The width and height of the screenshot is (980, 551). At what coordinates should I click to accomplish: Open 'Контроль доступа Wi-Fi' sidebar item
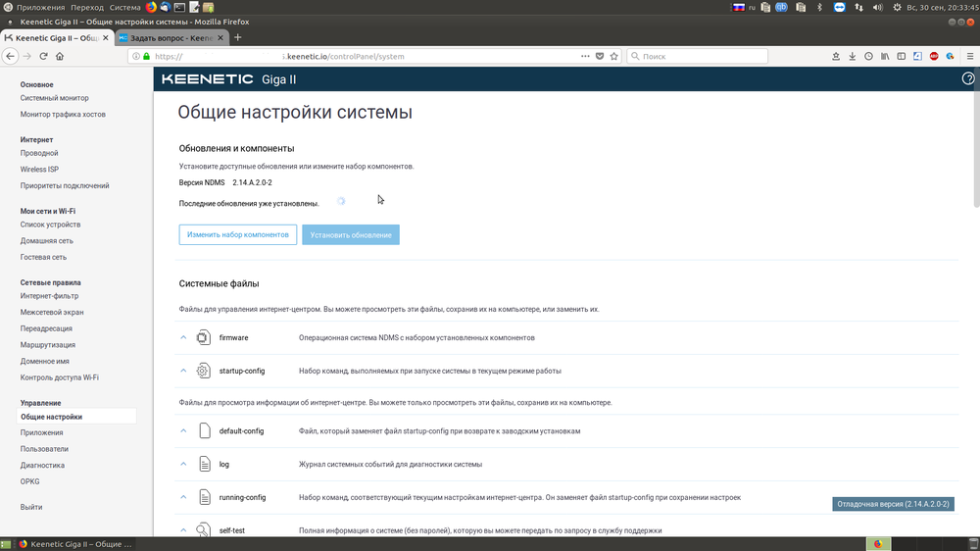(60, 377)
